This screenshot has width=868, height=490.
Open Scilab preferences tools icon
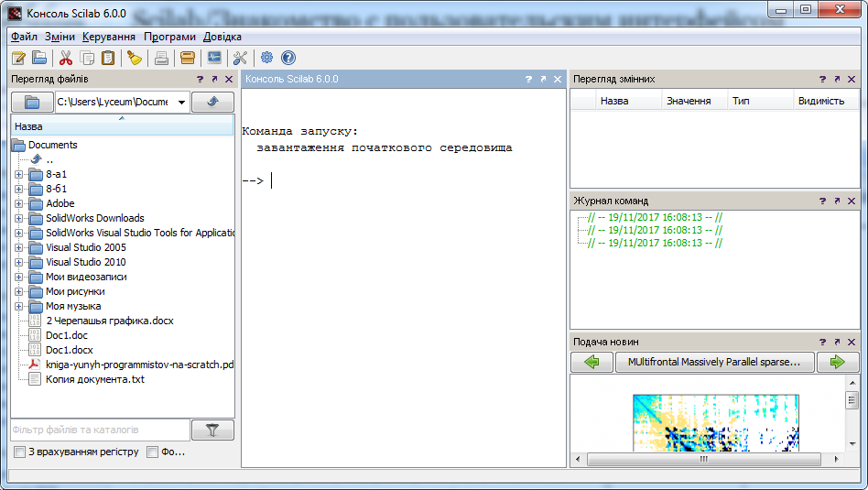240,58
